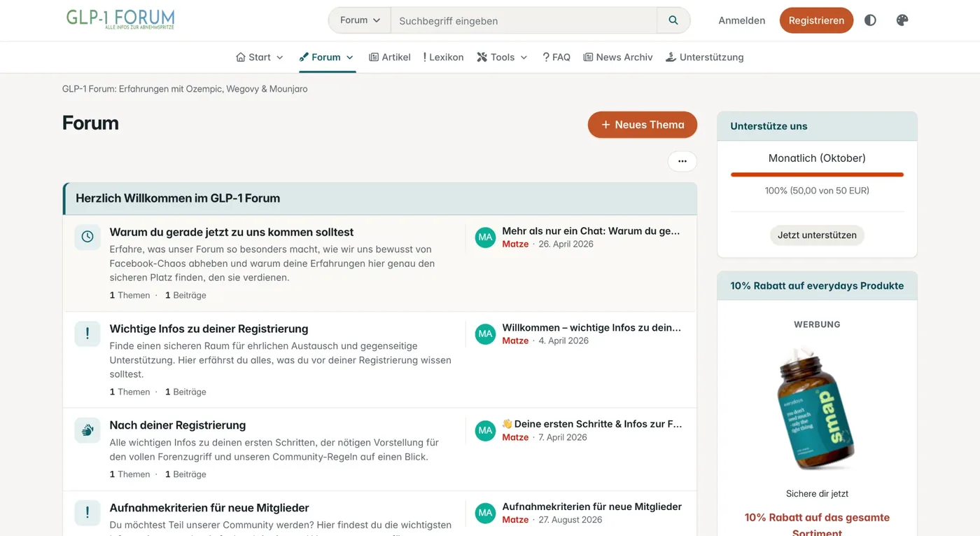Viewport: 980px width, 536px height.
Task: Click the Anmelden link
Action: pyautogui.click(x=742, y=20)
